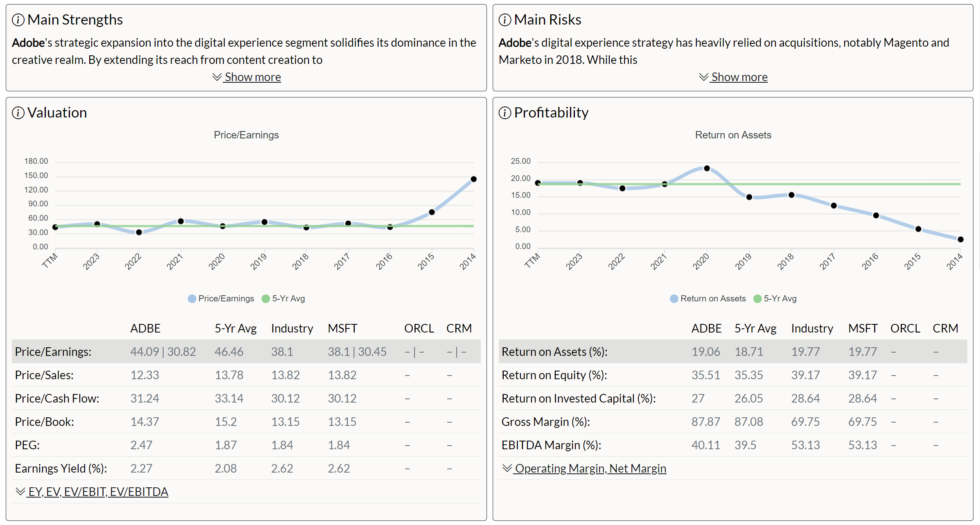Click the ADBE EBITDA Margin value 40.11

click(705, 445)
